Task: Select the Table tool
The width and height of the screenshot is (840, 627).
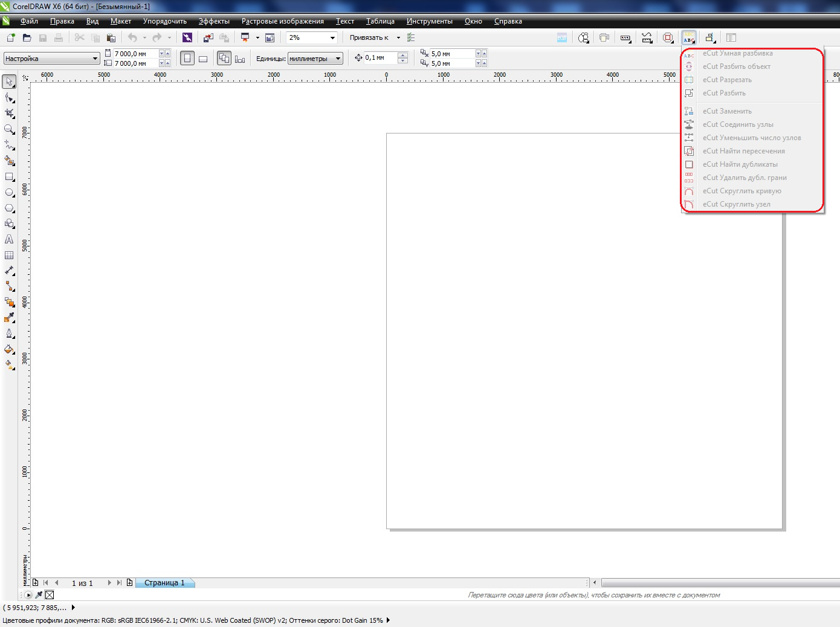Action: click(9, 255)
